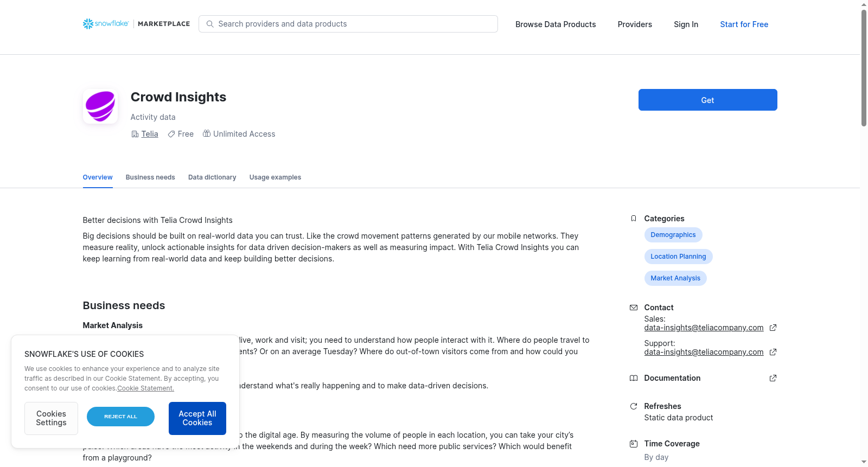The image size is (868, 467).
Task: Click the envelope icon beside Contact
Action: tap(633, 308)
